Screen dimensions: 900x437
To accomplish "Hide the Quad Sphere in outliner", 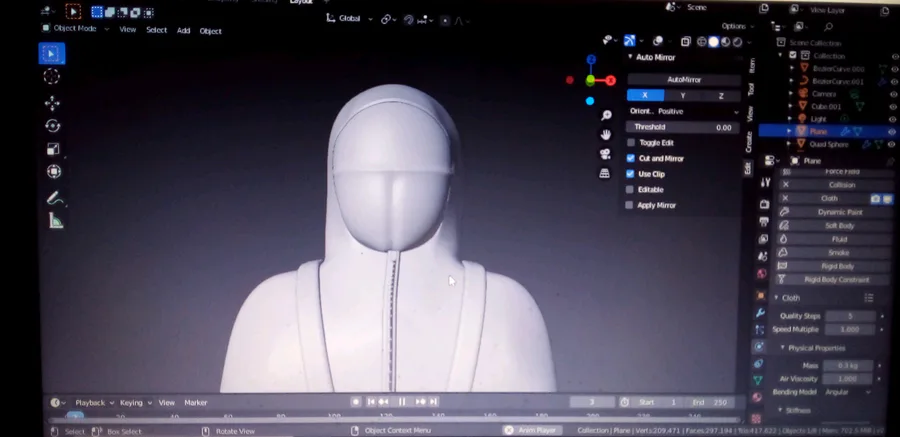I will pyautogui.click(x=893, y=145).
